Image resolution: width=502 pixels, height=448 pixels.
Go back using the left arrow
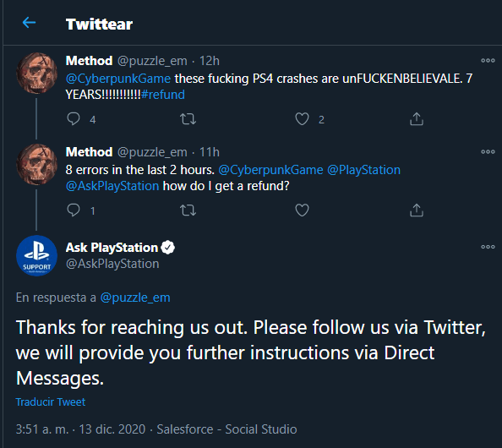click(29, 23)
